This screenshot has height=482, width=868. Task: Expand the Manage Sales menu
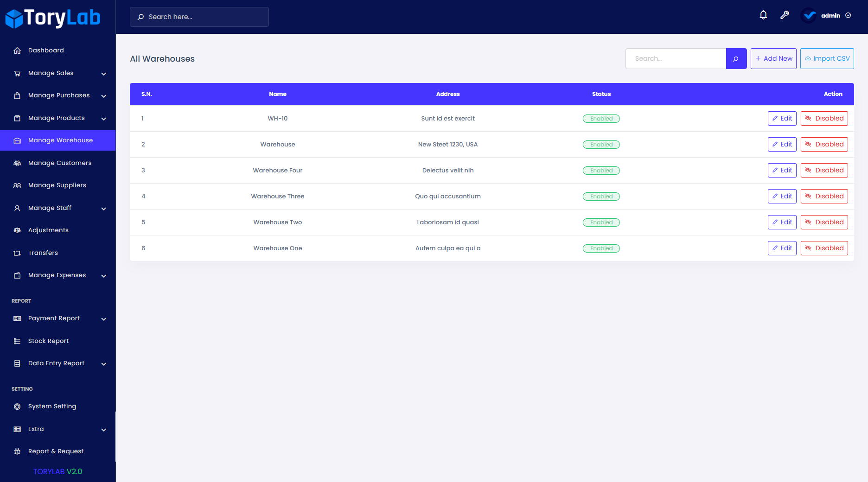[x=51, y=73]
